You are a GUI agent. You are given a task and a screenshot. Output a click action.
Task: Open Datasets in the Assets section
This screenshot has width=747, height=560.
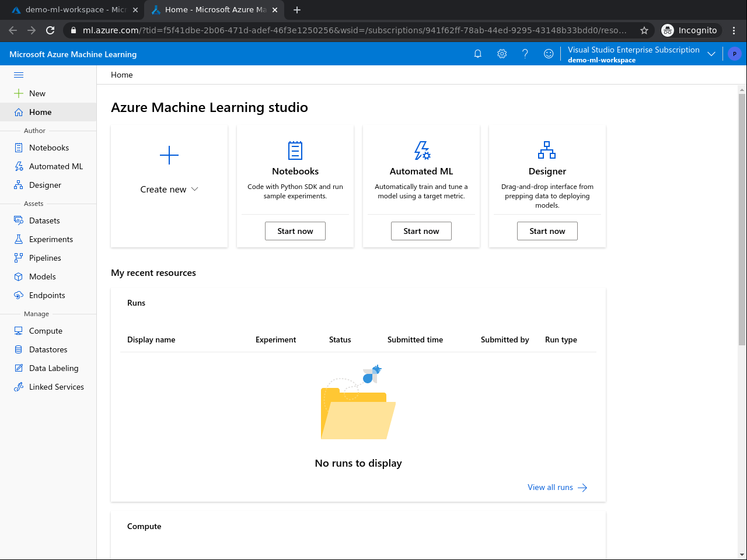pos(44,220)
